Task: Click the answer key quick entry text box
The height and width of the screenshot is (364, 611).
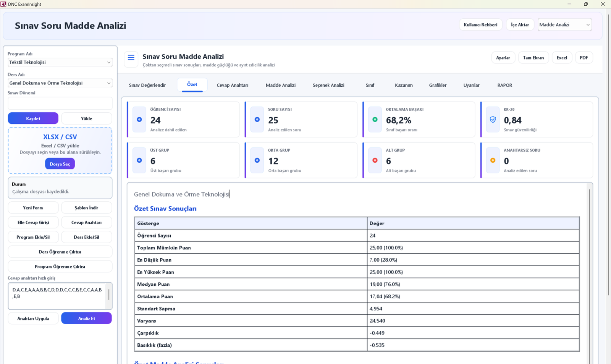Action: tap(57, 296)
